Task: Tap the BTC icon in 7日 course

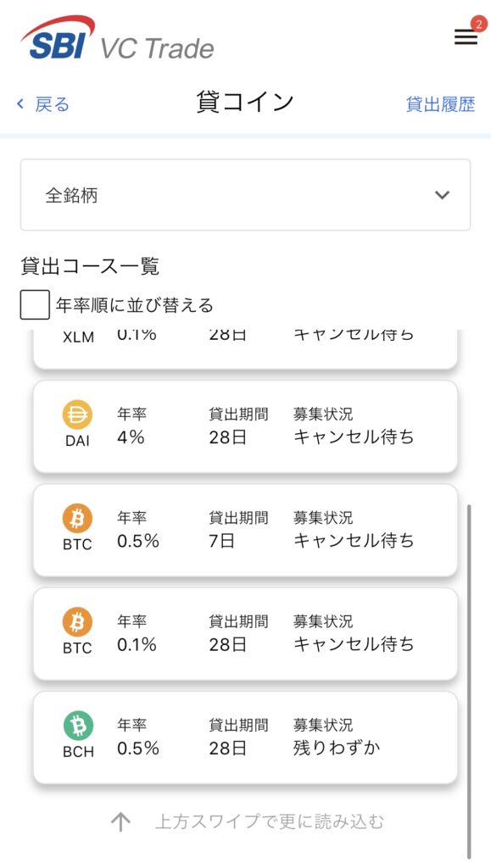Action: coord(77,518)
